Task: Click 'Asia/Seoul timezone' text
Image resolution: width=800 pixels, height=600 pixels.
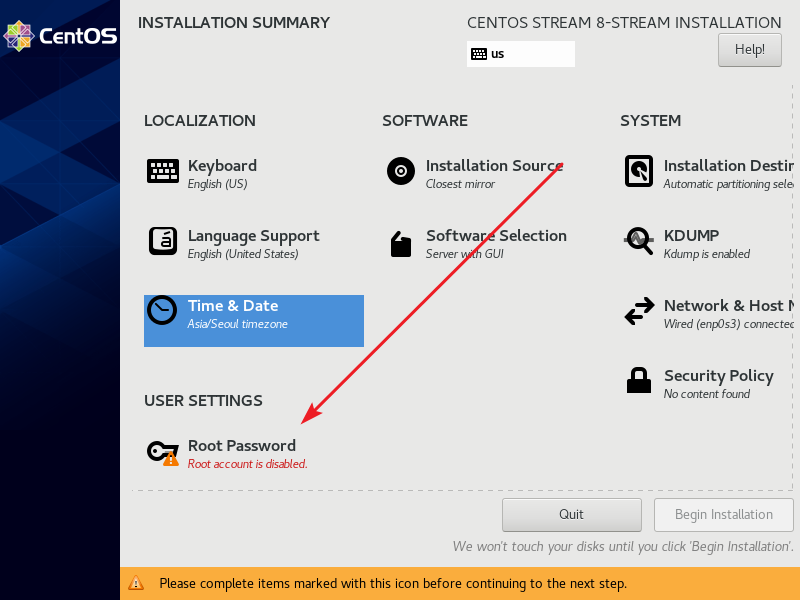Action: point(238,324)
